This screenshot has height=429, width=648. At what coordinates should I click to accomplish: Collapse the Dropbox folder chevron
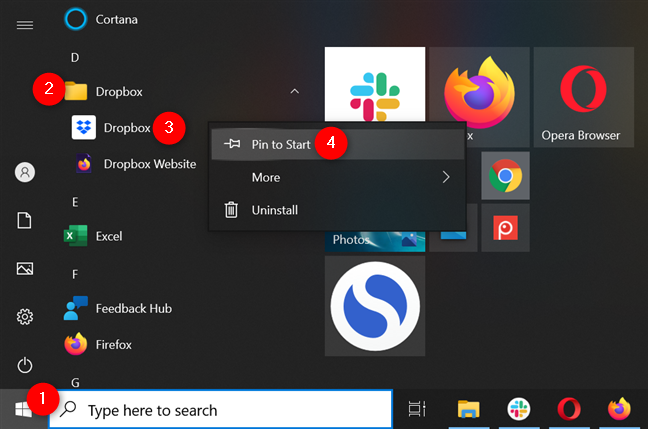pyautogui.click(x=294, y=91)
